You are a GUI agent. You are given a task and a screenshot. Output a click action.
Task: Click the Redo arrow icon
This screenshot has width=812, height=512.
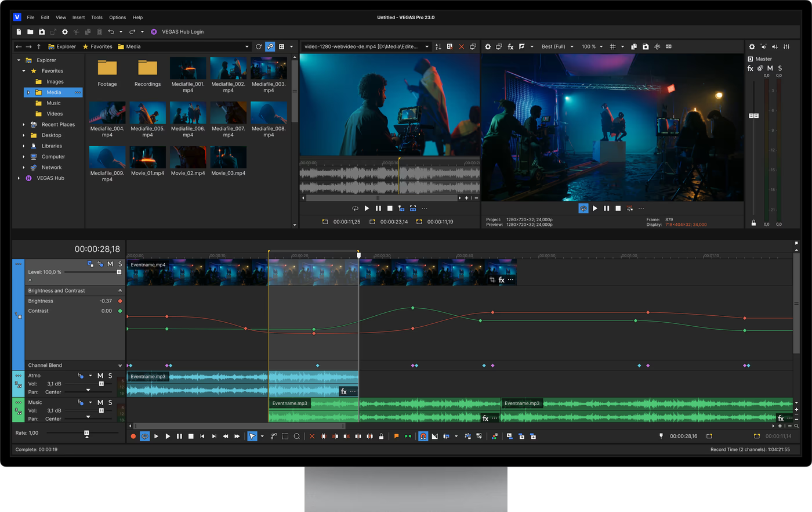pyautogui.click(x=132, y=32)
